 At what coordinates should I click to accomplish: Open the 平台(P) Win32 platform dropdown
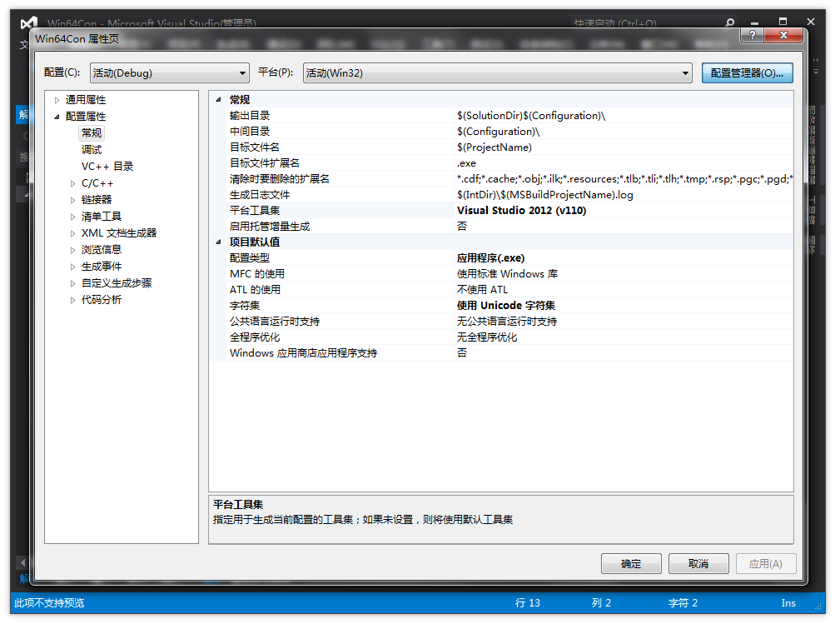pos(497,73)
